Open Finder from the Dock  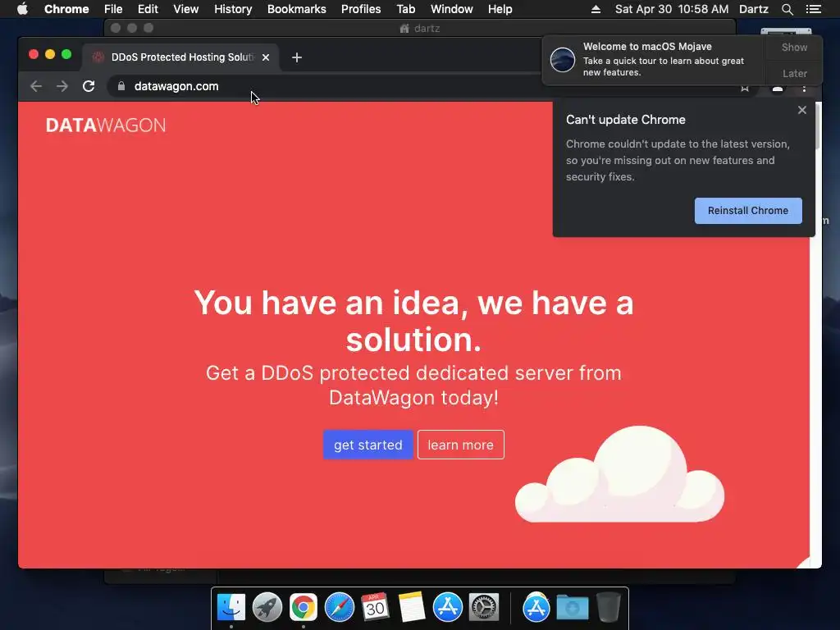click(x=231, y=608)
